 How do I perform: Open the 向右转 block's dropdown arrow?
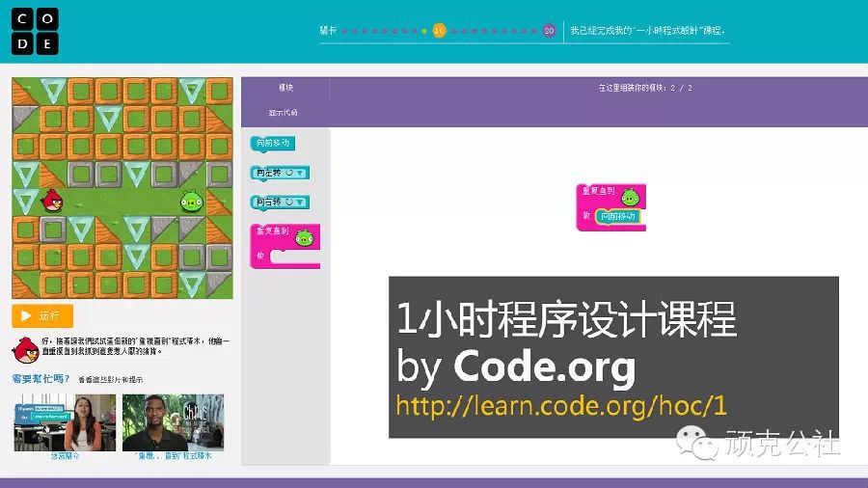[300, 202]
